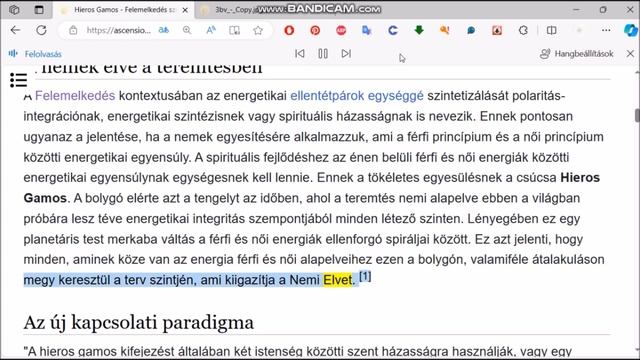Screen dimensions: 640x360
Task: Reload the current page
Action: tap(41, 30)
